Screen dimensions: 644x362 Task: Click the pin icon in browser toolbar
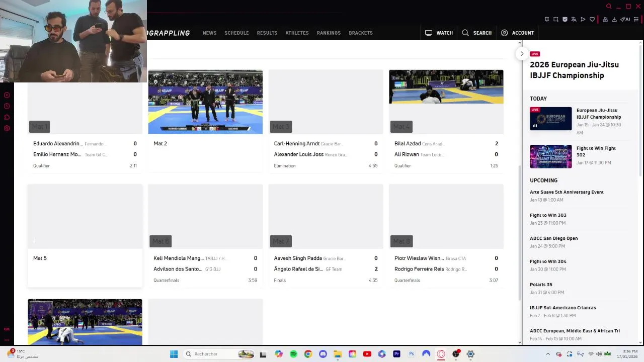547,20
